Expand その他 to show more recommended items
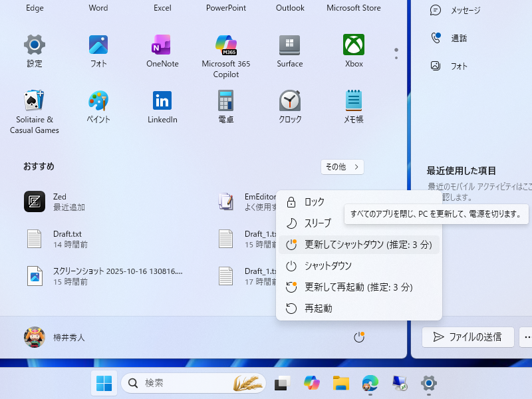Screen dimensions: 532x399 [342, 167]
